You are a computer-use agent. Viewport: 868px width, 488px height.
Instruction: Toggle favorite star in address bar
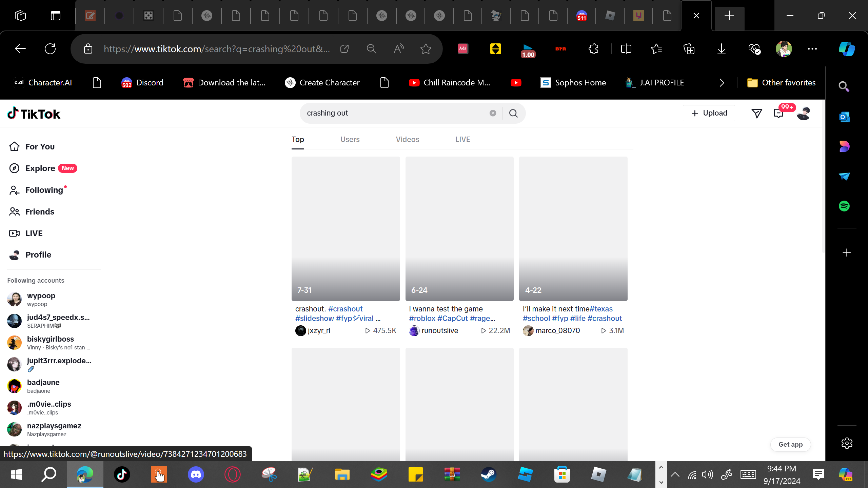coord(426,49)
